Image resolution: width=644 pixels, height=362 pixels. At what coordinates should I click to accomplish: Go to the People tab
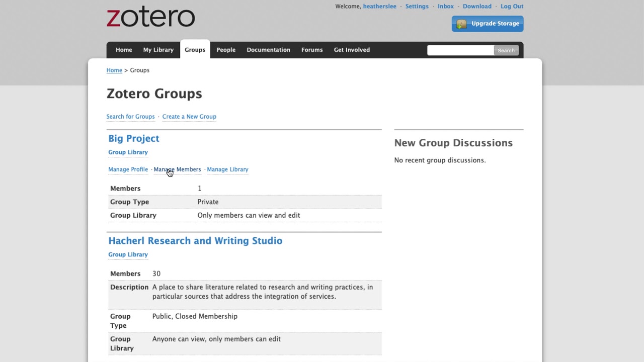(226, 50)
